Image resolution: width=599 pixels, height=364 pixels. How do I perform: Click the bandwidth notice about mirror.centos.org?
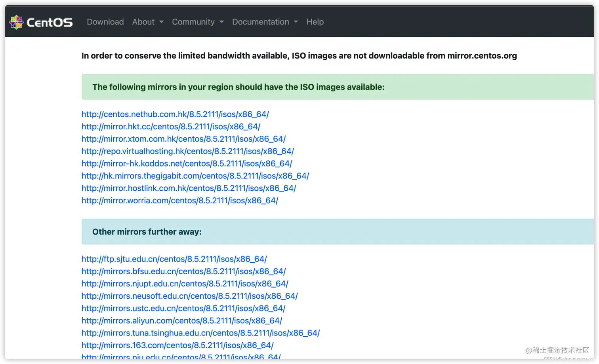(299, 56)
